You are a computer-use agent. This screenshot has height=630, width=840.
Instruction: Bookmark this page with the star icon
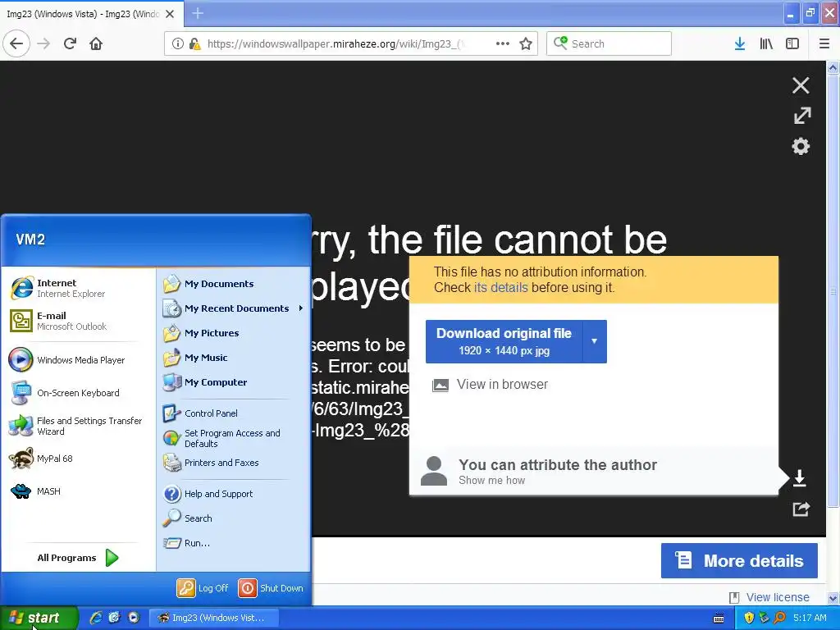coord(526,43)
